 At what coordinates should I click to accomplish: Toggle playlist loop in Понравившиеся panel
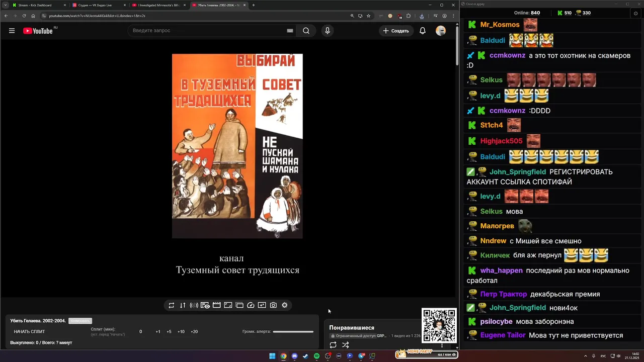(x=333, y=345)
